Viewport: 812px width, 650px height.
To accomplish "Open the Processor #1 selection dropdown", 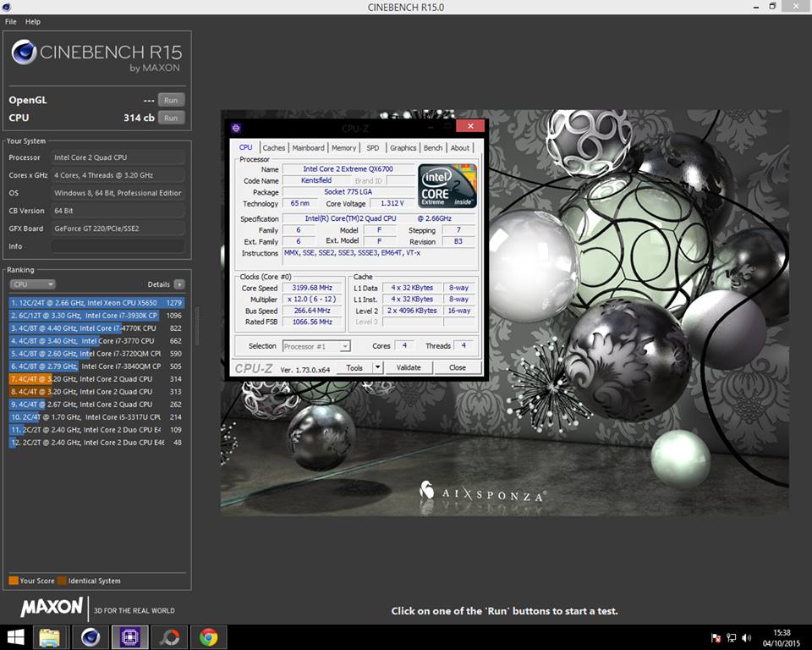I will click(316, 346).
